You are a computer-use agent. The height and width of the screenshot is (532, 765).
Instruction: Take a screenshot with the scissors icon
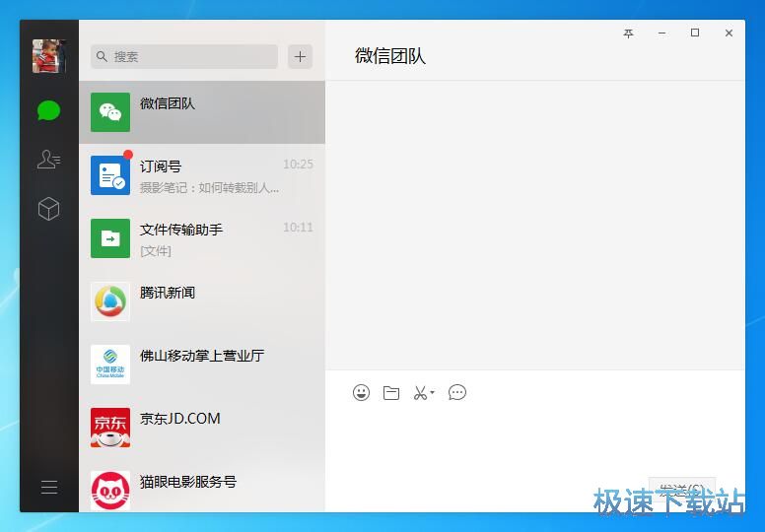tap(420, 392)
